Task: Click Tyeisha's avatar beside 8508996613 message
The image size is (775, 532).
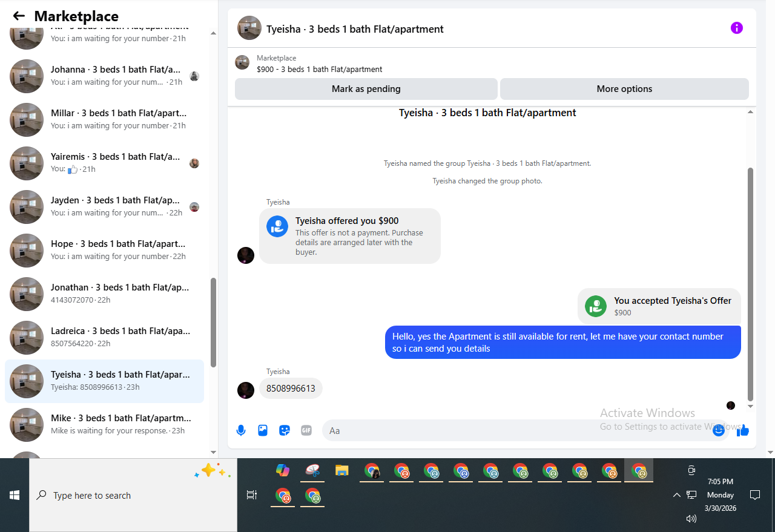Action: point(245,390)
